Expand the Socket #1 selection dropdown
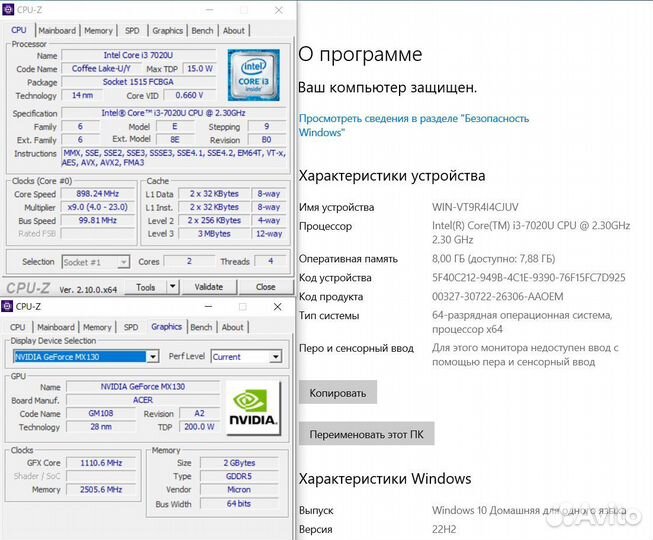The width and height of the screenshot is (653, 540). (123, 262)
